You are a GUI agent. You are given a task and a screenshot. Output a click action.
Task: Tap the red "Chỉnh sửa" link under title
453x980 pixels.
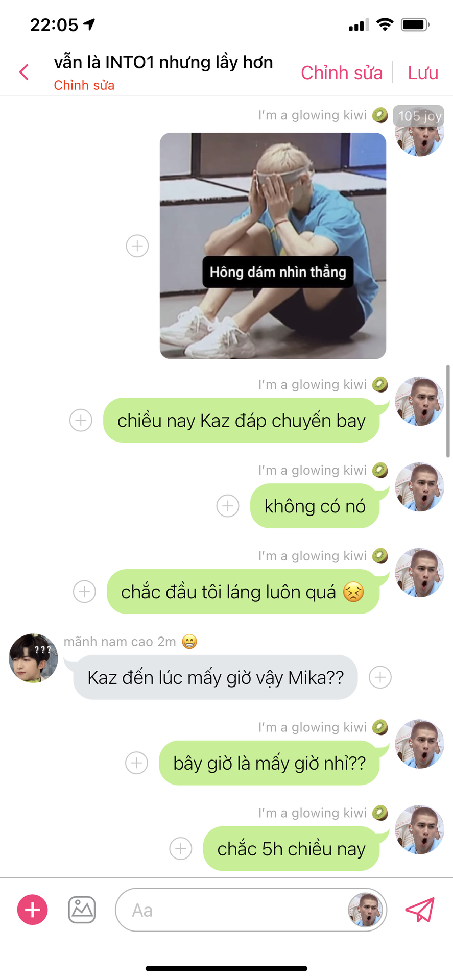tap(84, 85)
